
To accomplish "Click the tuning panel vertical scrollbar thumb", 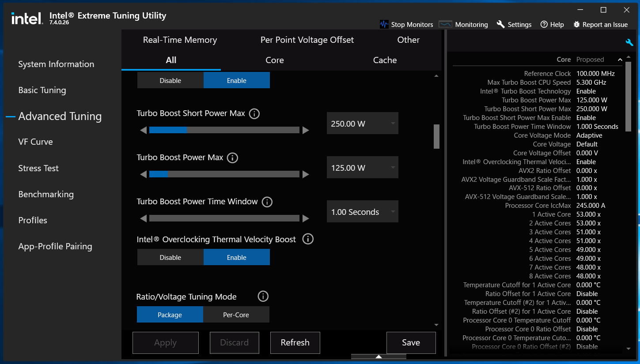I will (436, 137).
